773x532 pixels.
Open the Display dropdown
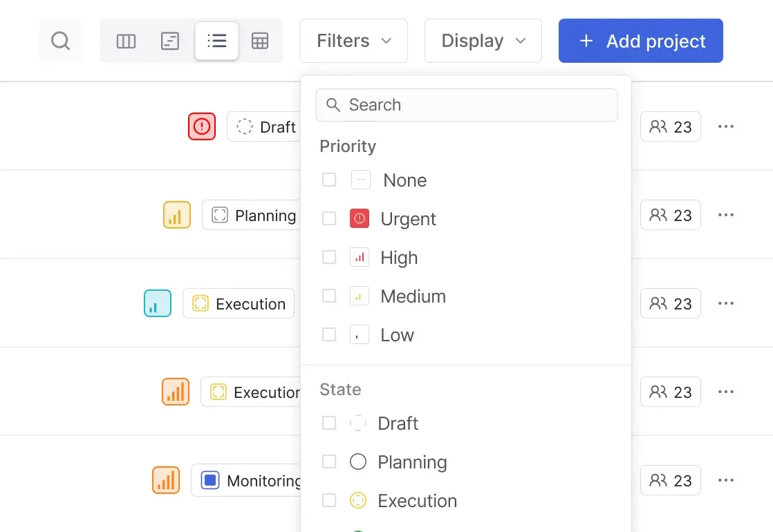click(x=483, y=41)
